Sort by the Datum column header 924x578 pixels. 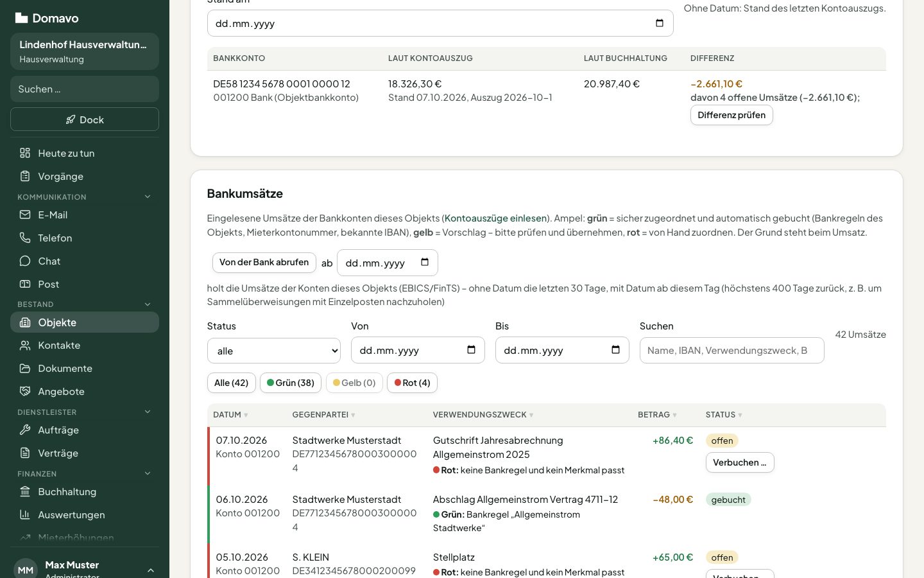point(230,415)
